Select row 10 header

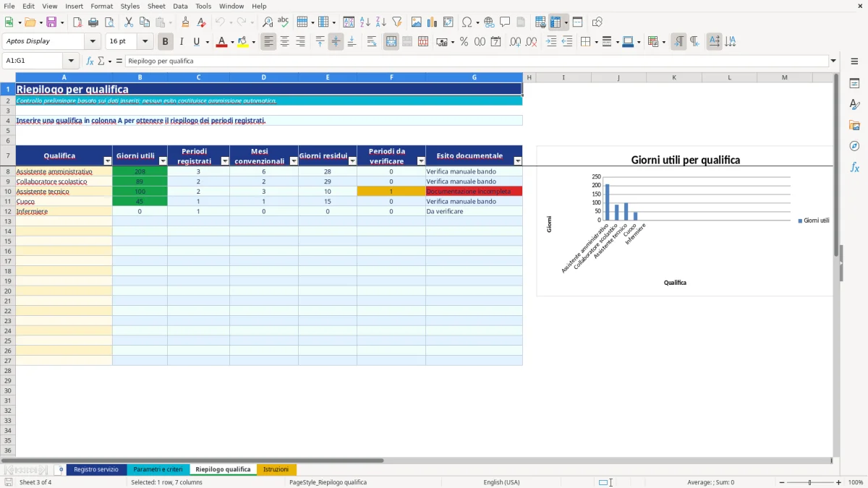7,192
